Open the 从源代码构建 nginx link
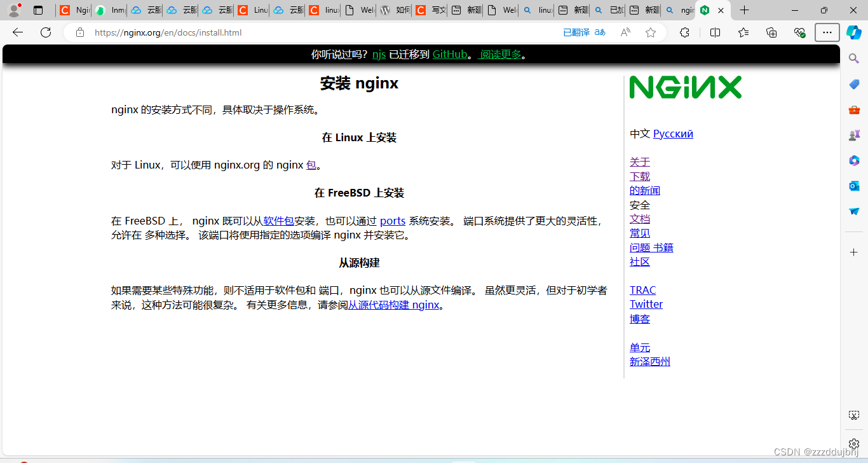The image size is (868, 463). (x=393, y=305)
